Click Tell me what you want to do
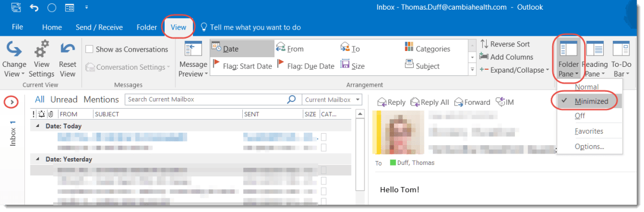 click(251, 27)
